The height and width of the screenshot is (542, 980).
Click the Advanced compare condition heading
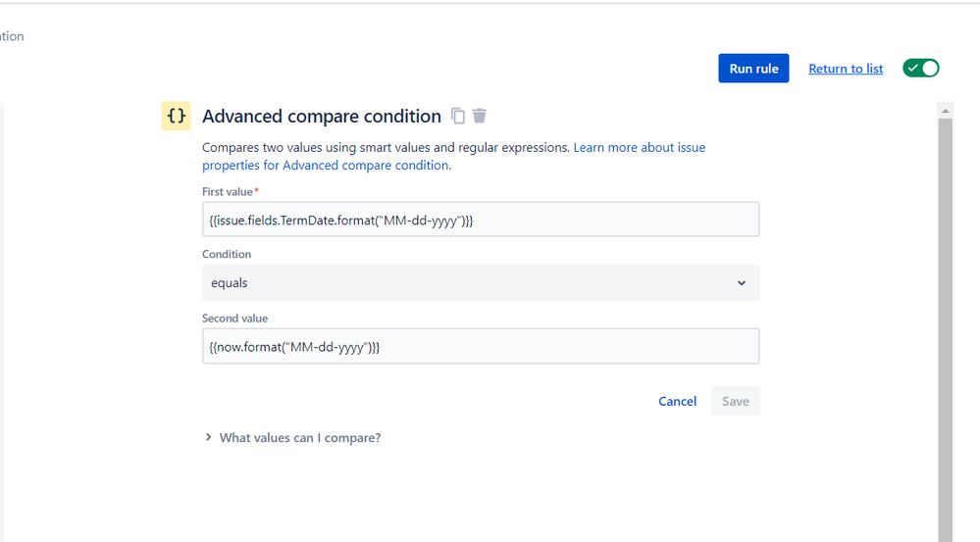point(321,117)
